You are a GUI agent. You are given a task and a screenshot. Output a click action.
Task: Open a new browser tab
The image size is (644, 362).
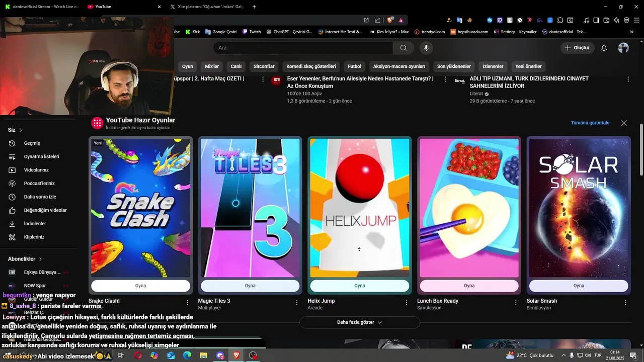click(254, 7)
